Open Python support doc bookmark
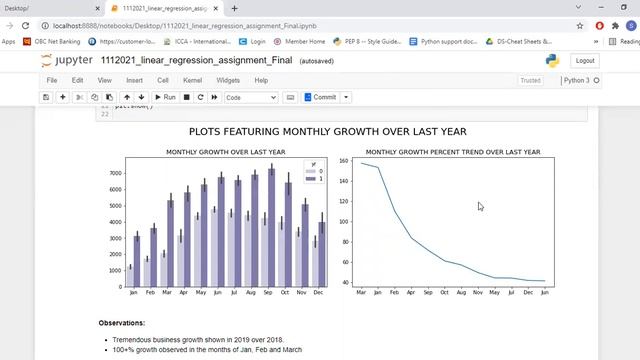Image resolution: width=640 pixels, height=360 pixels. [x=443, y=41]
